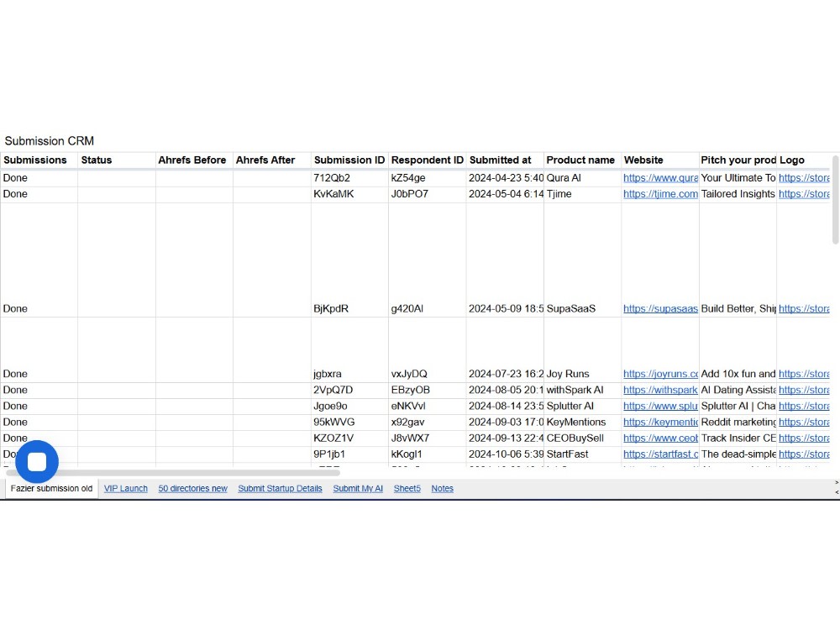The width and height of the screenshot is (840, 630).
Task: Open the logo link in KeyMentions row
Action: click(x=804, y=423)
